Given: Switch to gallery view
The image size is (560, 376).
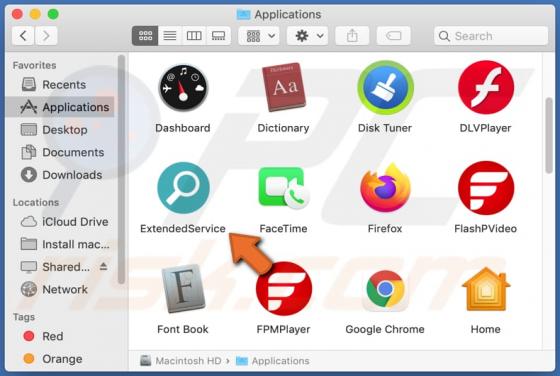Looking at the screenshot, I should point(218,36).
